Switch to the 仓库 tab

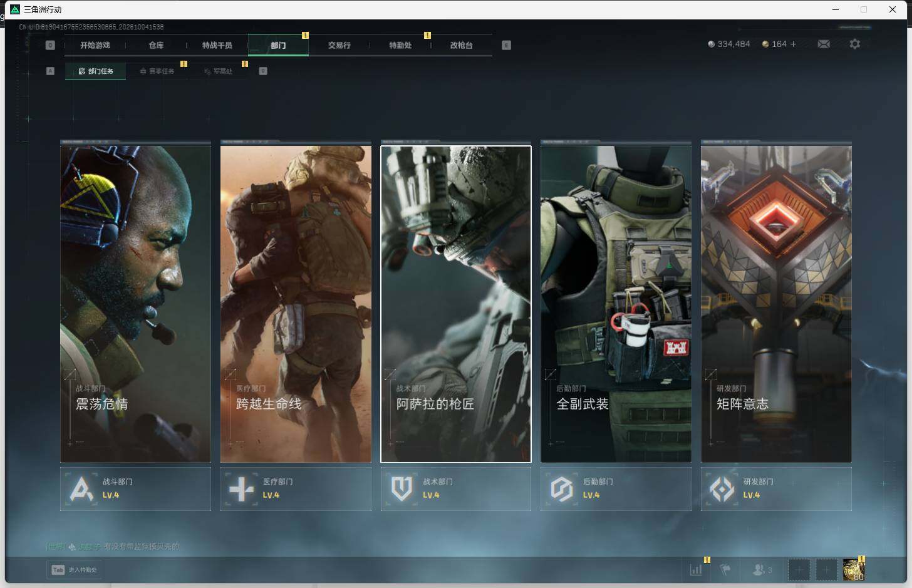[156, 45]
